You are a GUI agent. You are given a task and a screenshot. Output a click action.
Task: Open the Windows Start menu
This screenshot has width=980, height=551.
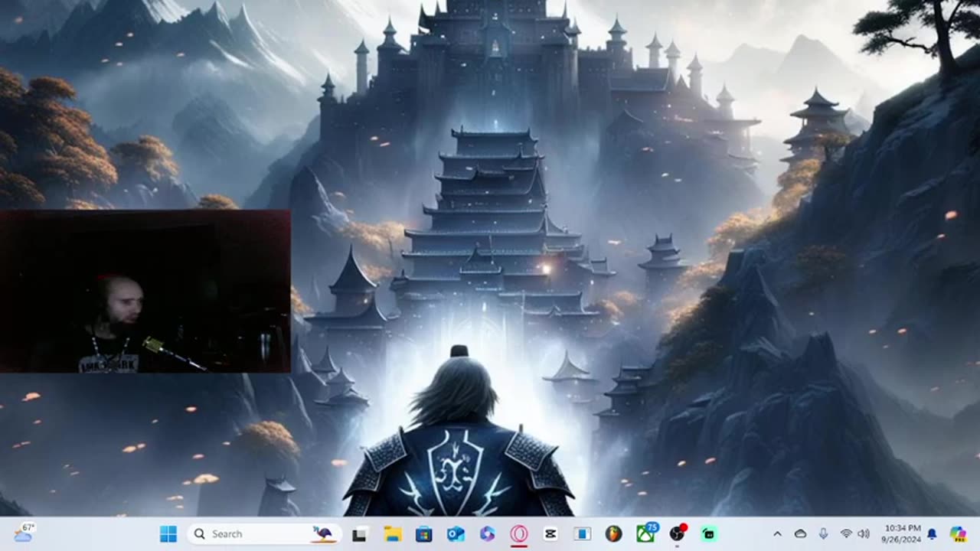pyautogui.click(x=168, y=533)
